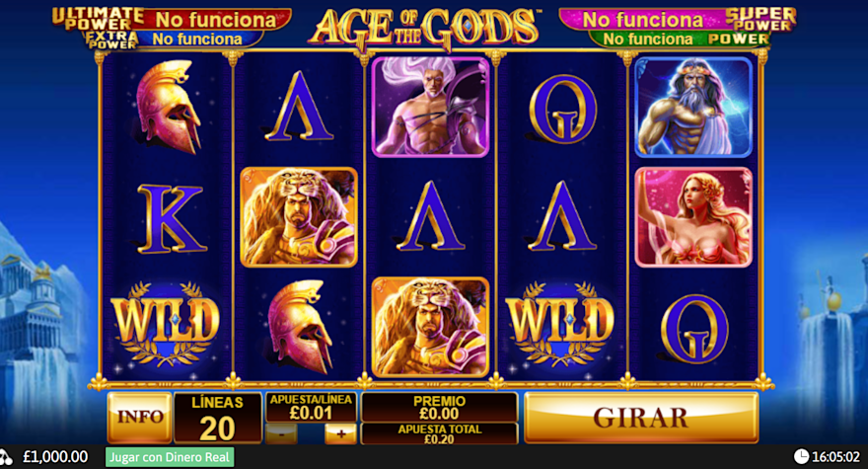
Task: Click the LÍNEAS 20 display
Action: tap(218, 418)
